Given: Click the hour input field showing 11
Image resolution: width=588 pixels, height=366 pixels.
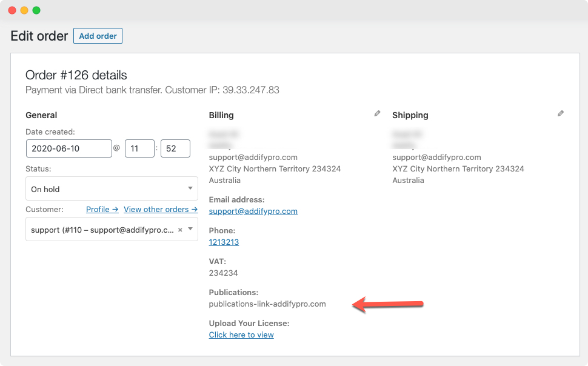Looking at the screenshot, I should 139,148.
